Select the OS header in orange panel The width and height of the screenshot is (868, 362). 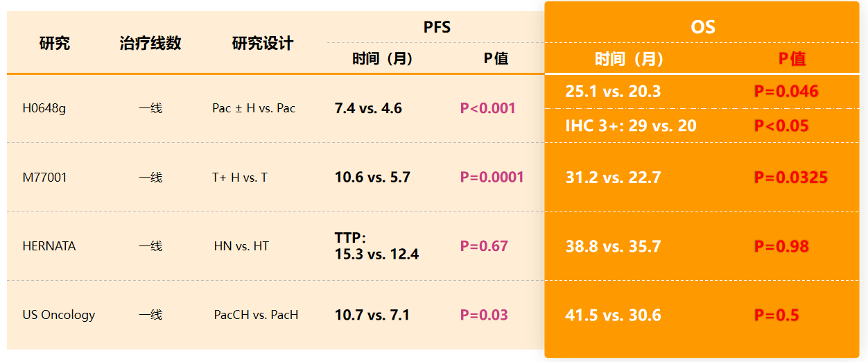702,27
